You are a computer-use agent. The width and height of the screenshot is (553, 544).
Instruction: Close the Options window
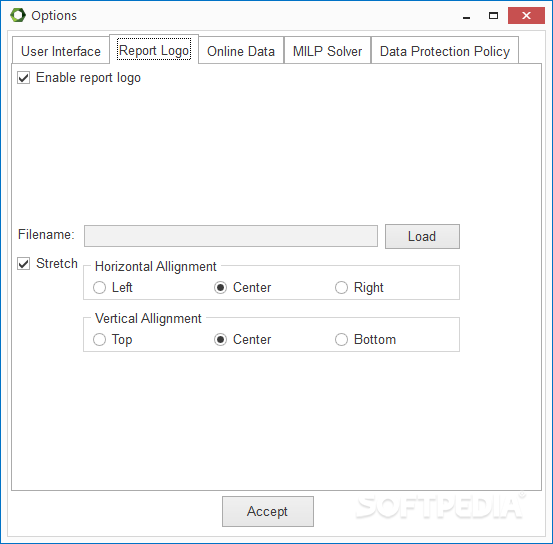tap(526, 16)
